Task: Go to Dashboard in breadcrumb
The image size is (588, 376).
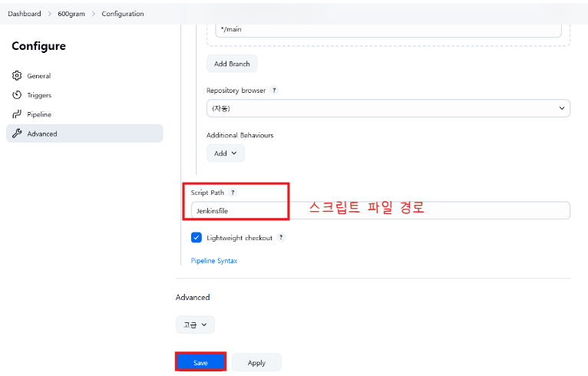Action: click(x=25, y=14)
